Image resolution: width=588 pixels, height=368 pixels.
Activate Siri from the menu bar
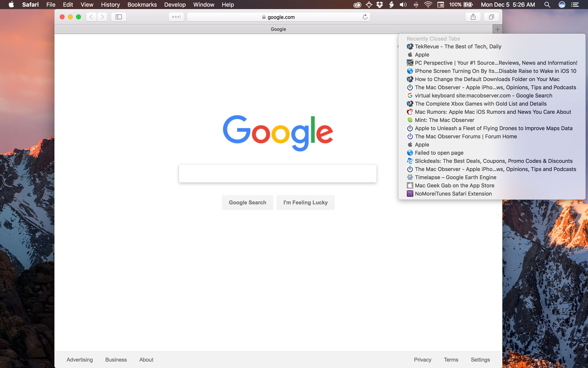coord(562,5)
